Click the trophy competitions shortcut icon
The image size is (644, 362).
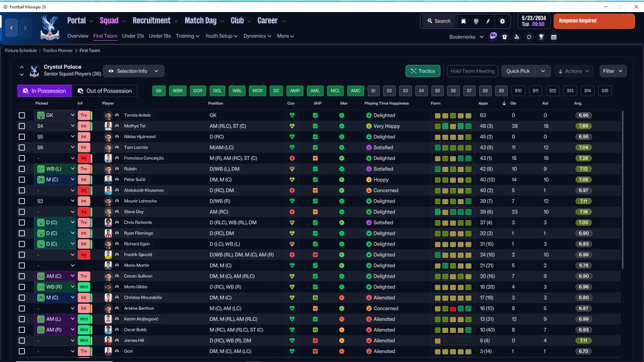[541, 37]
